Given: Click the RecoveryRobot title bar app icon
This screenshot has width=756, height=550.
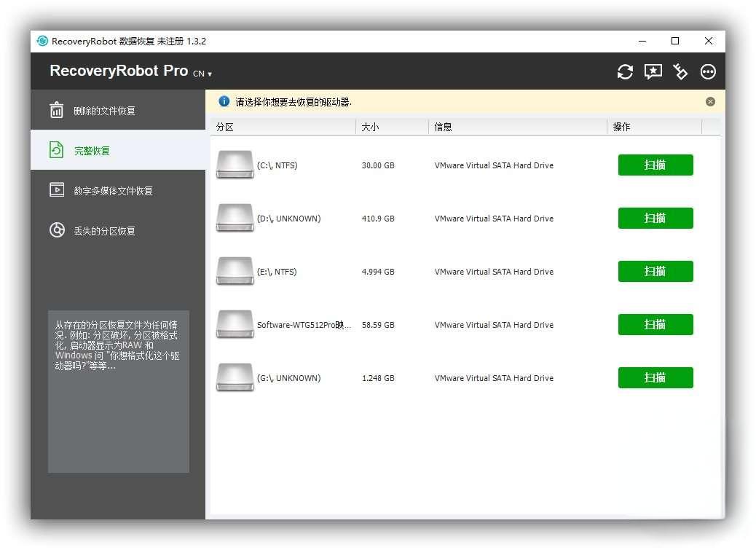Looking at the screenshot, I should (42, 41).
